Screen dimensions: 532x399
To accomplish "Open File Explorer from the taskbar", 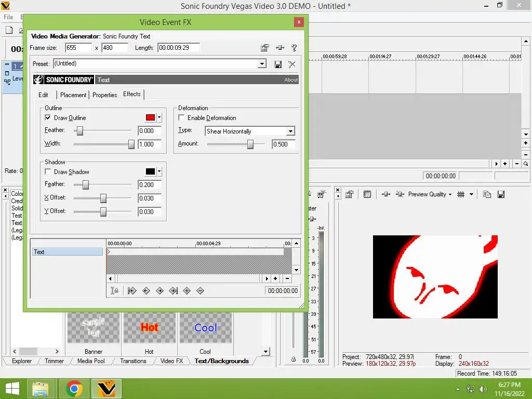I will click(x=41, y=389).
